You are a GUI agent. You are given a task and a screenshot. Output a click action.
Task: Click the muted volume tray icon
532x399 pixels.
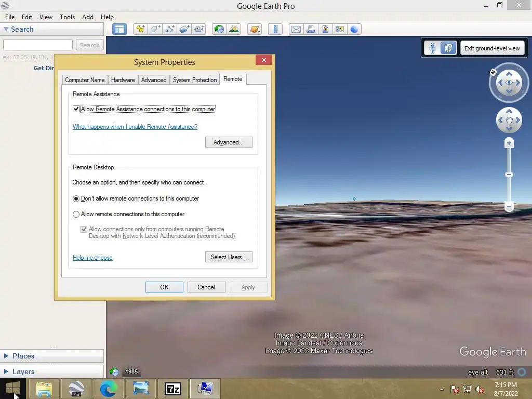(480, 389)
